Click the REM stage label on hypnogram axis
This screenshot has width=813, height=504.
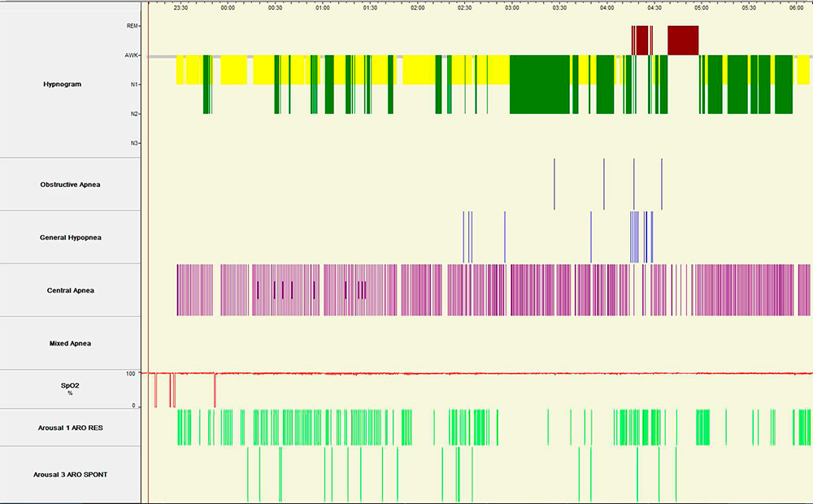[134, 25]
